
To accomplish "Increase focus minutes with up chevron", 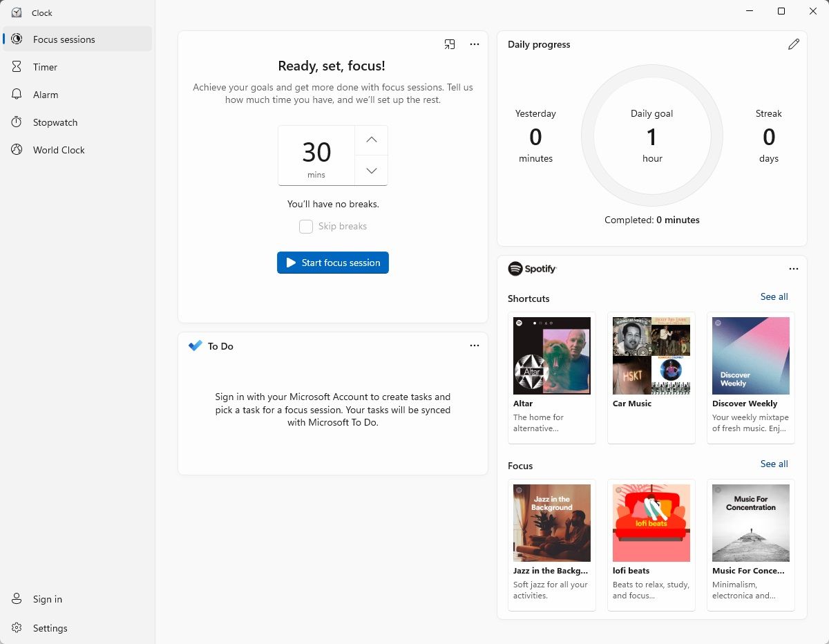I will pyautogui.click(x=372, y=140).
